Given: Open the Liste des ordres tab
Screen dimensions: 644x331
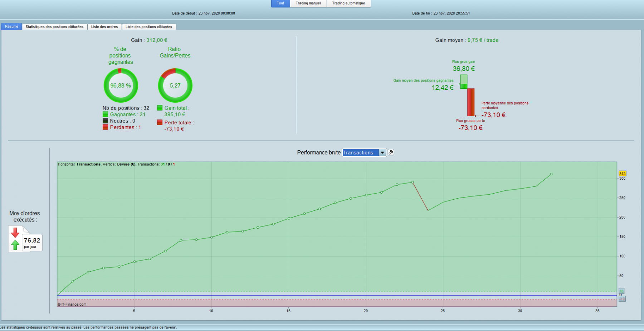Looking at the screenshot, I should point(104,27).
